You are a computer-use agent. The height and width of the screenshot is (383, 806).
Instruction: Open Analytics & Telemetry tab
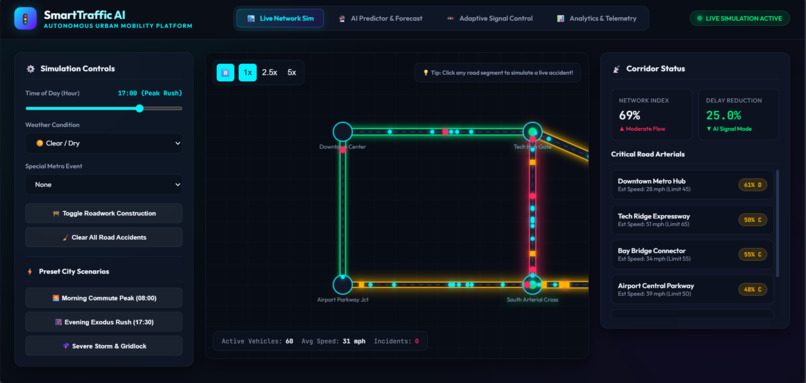pyautogui.click(x=596, y=19)
